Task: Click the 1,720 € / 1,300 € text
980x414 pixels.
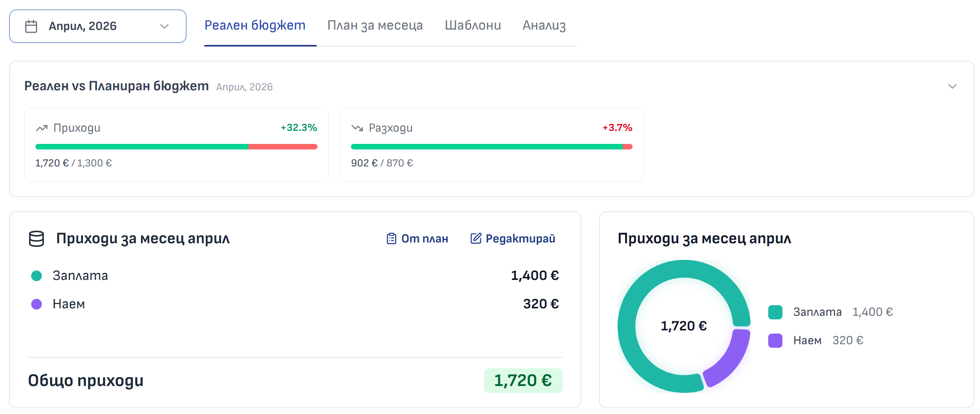Action: coord(73,163)
